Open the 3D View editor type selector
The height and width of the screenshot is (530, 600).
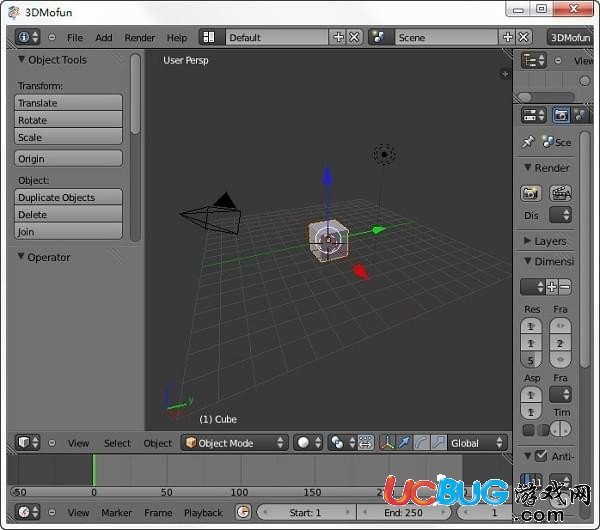[27, 442]
